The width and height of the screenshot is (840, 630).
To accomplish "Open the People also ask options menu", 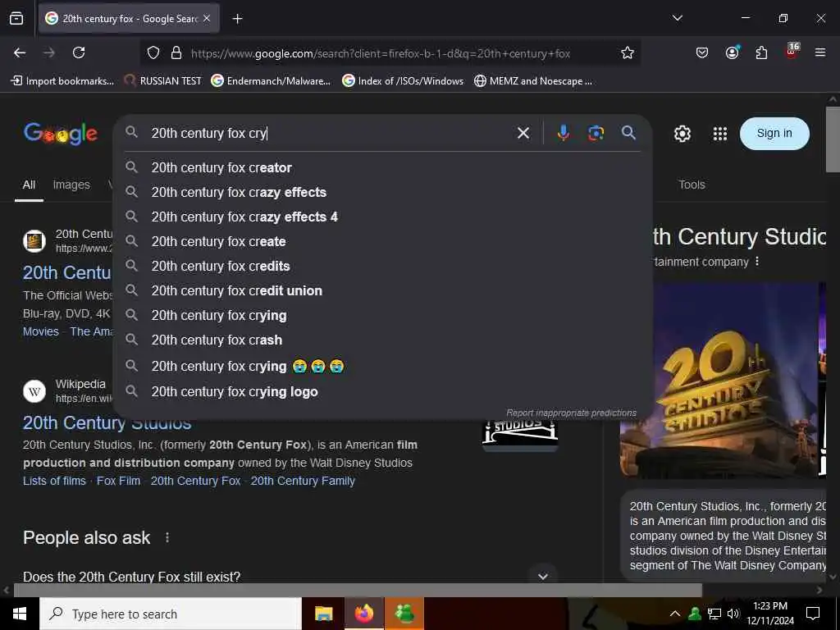I will tap(167, 537).
